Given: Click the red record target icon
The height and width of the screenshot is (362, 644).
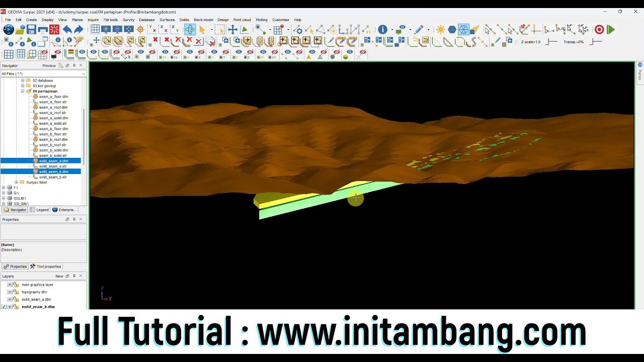Looking at the screenshot, I should click(599, 30).
